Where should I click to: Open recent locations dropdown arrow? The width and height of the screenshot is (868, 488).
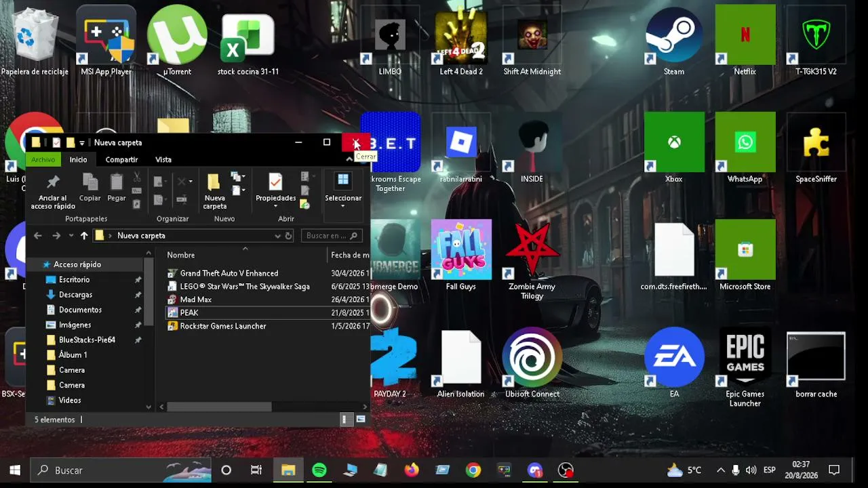coord(71,236)
